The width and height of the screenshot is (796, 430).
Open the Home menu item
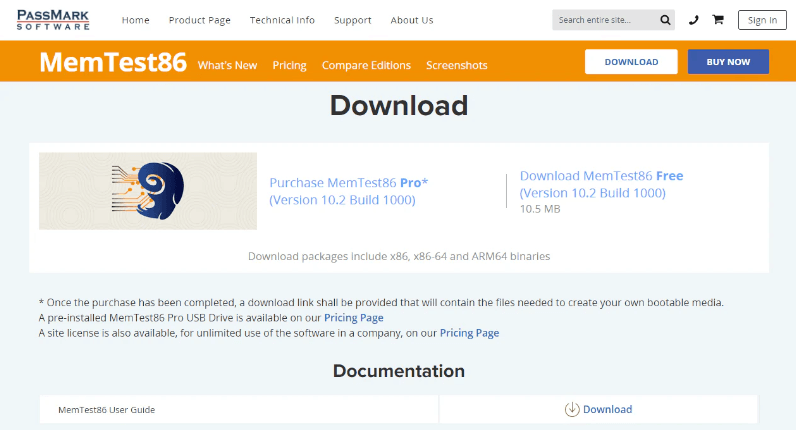tap(136, 20)
